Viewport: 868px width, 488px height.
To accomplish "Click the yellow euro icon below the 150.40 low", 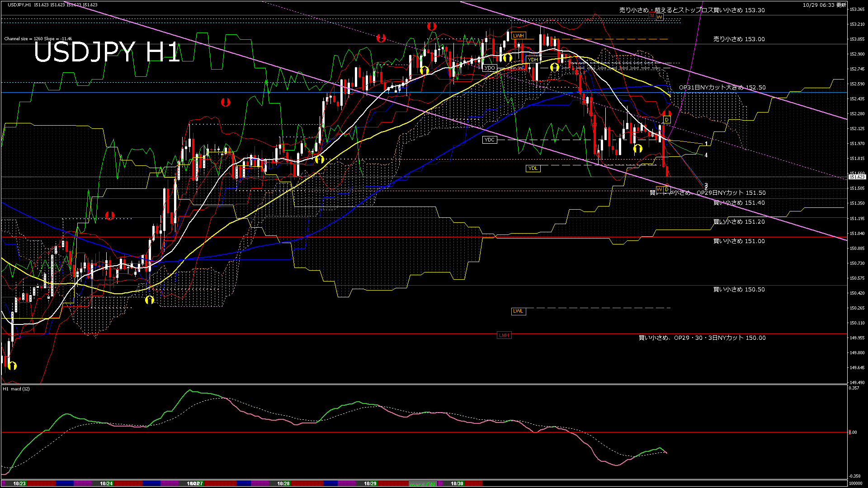I will click(150, 300).
